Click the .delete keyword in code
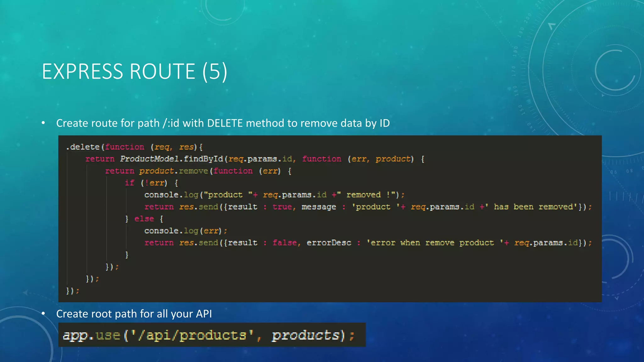The image size is (644, 362). click(x=83, y=147)
